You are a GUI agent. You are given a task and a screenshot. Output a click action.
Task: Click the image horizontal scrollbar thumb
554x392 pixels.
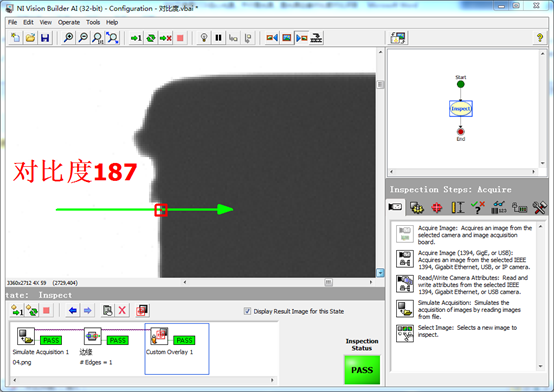point(328,282)
